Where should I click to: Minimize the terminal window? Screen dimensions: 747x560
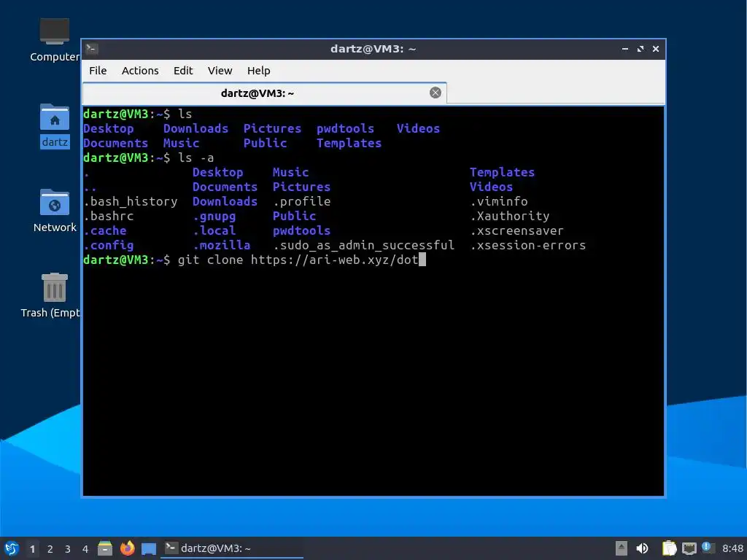tap(625, 49)
